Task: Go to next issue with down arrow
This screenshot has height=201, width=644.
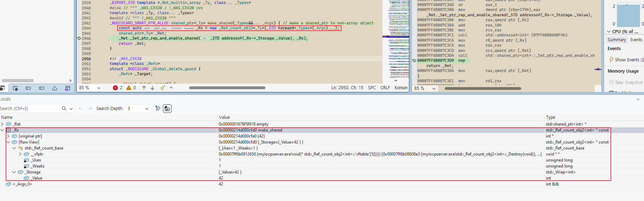Action: point(152,88)
